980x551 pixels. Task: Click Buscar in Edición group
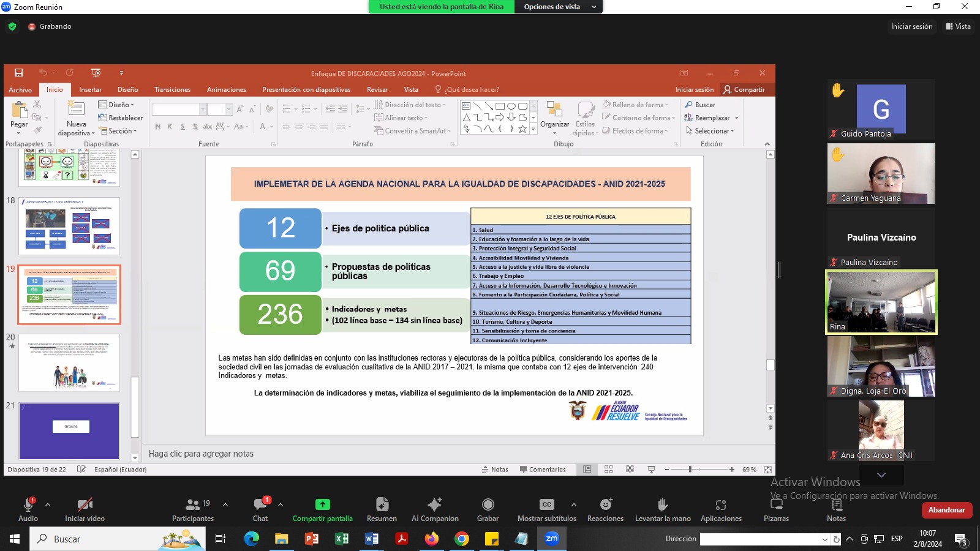point(700,105)
